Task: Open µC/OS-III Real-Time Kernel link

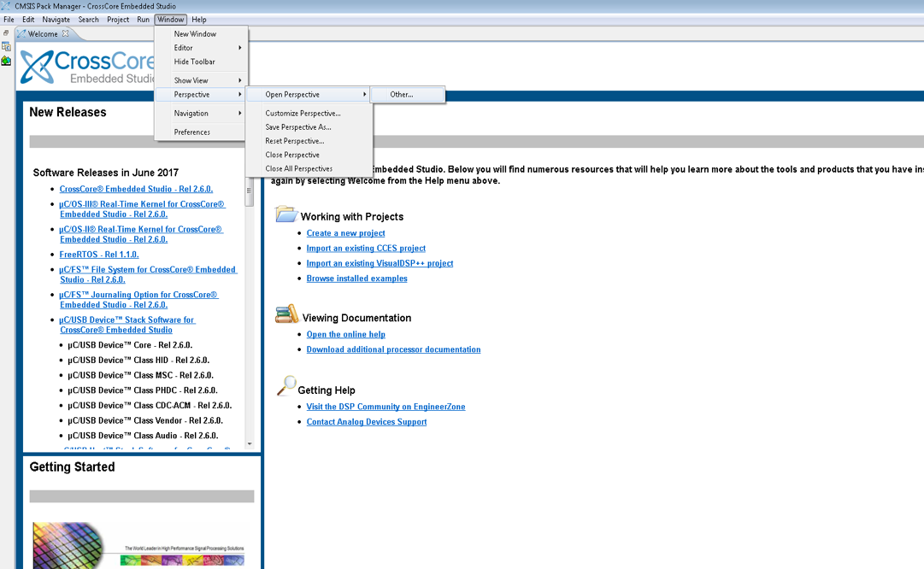Action: point(142,209)
